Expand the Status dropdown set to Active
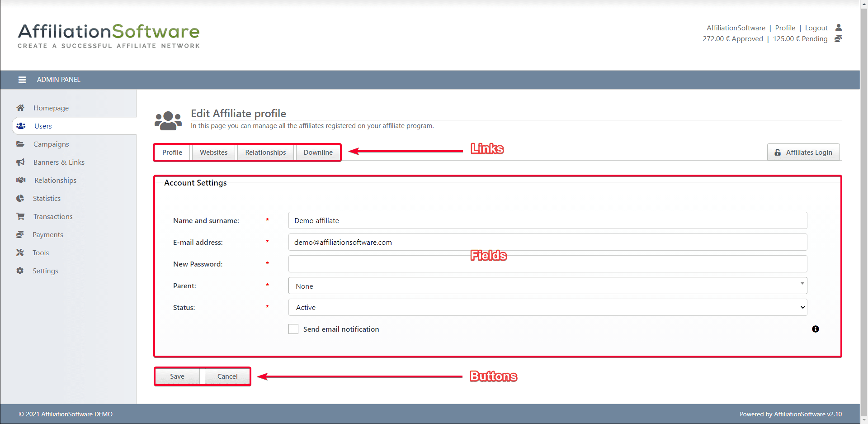 tap(547, 307)
